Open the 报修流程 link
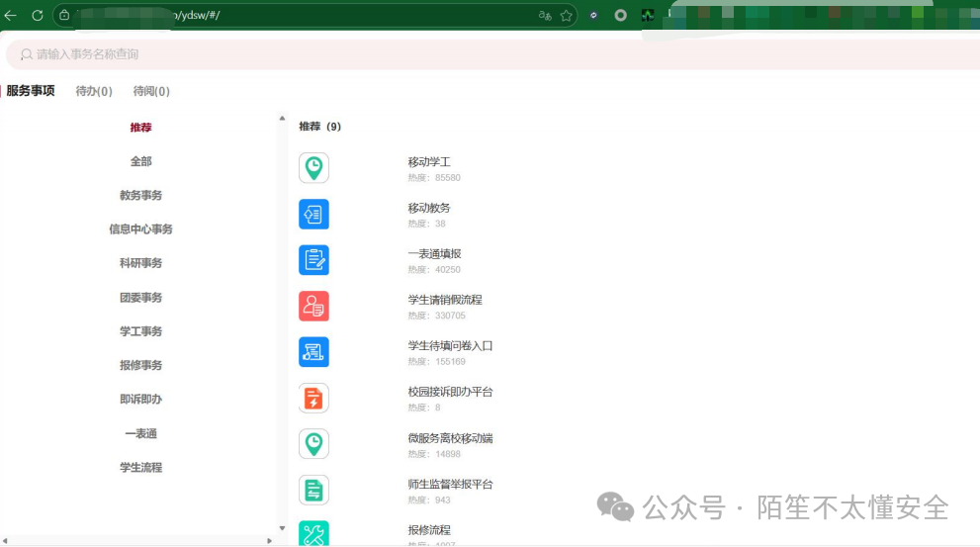Viewport: 980px width, 547px height. pyautogui.click(x=429, y=530)
